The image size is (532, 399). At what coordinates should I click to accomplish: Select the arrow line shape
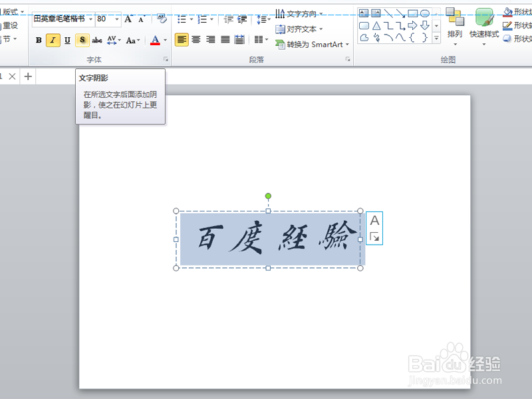pos(400,13)
